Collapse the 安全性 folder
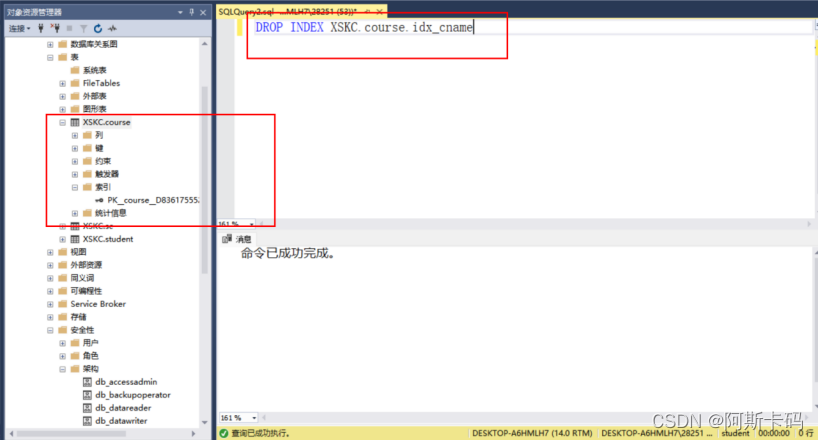This screenshot has width=818, height=440. 50,330
